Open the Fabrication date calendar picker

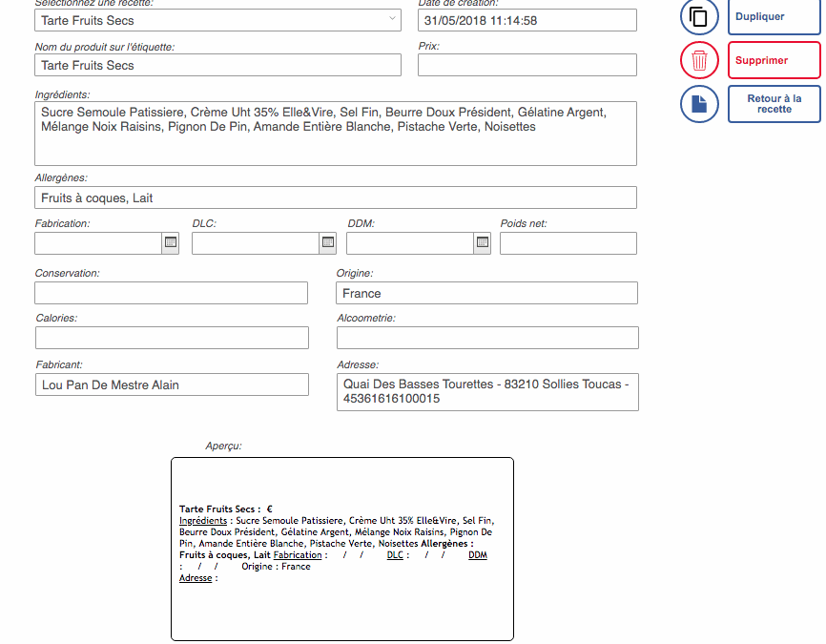point(170,243)
